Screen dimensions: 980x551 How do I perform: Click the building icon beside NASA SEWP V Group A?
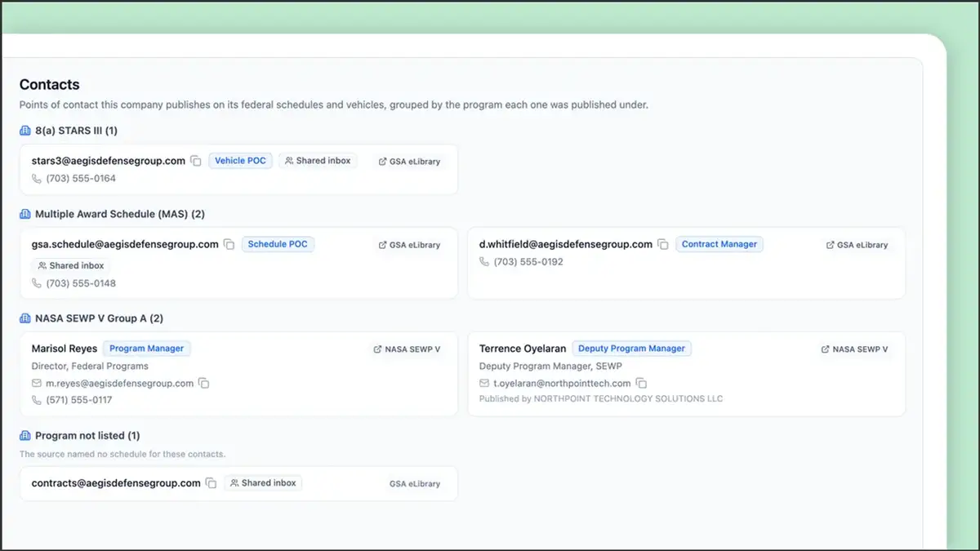(x=24, y=318)
